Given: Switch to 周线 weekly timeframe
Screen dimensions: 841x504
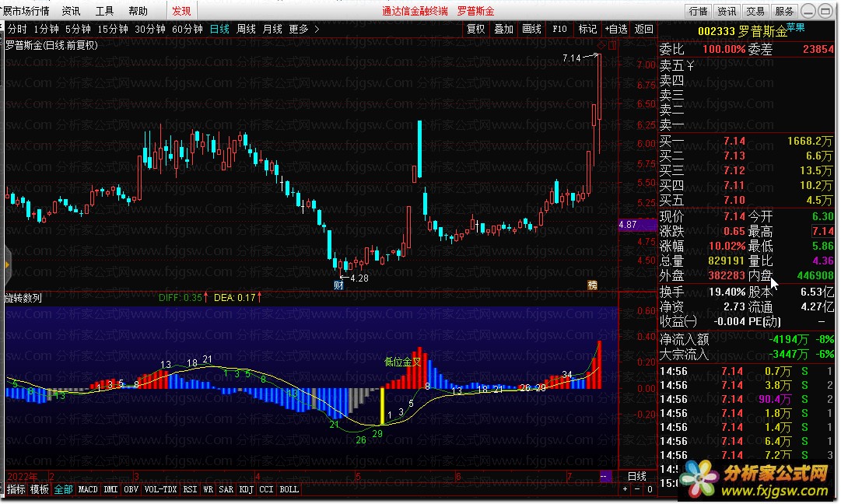Looking at the screenshot, I should point(246,29).
